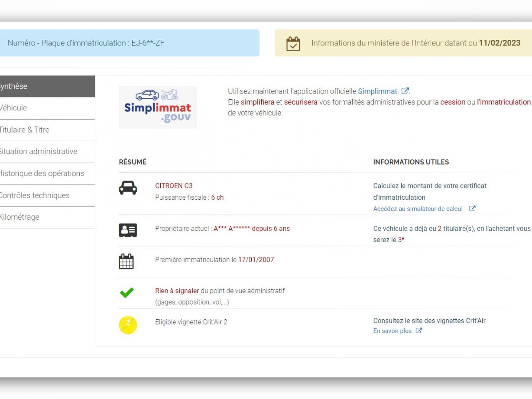Click the yellow Crit'Air 2 badge

pyautogui.click(x=128, y=325)
